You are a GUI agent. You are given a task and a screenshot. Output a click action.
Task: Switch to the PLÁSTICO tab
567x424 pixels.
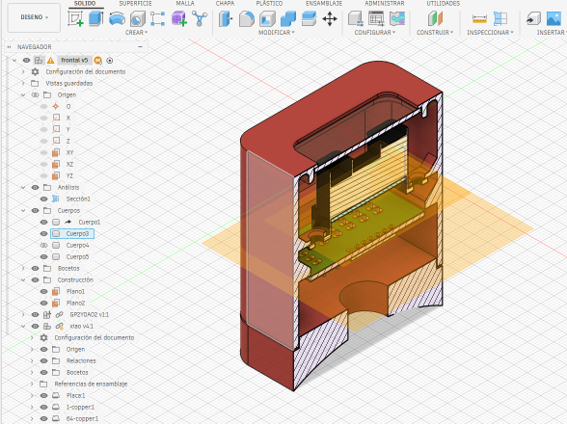(269, 4)
